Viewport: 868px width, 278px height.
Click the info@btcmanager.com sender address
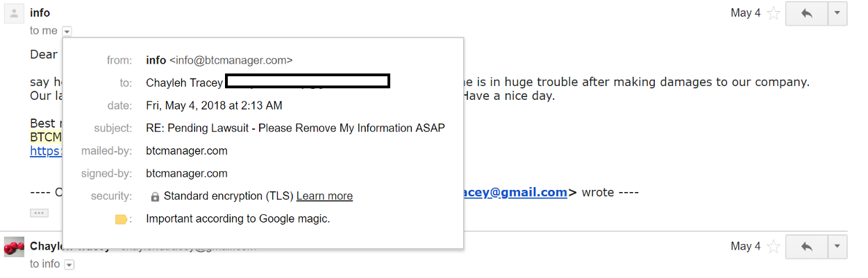[x=231, y=60]
